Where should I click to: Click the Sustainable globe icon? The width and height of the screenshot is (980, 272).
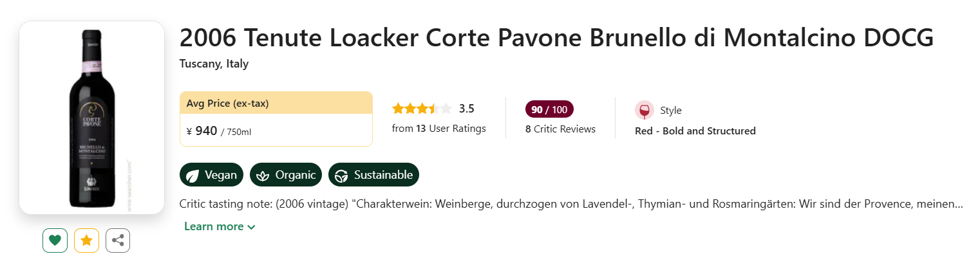click(341, 175)
